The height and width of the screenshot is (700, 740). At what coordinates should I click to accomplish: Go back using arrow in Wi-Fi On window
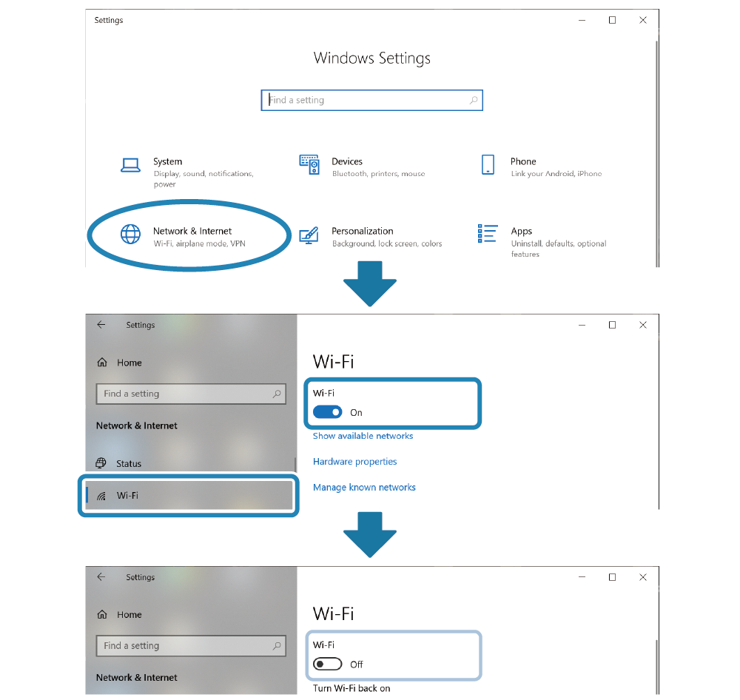pos(101,325)
